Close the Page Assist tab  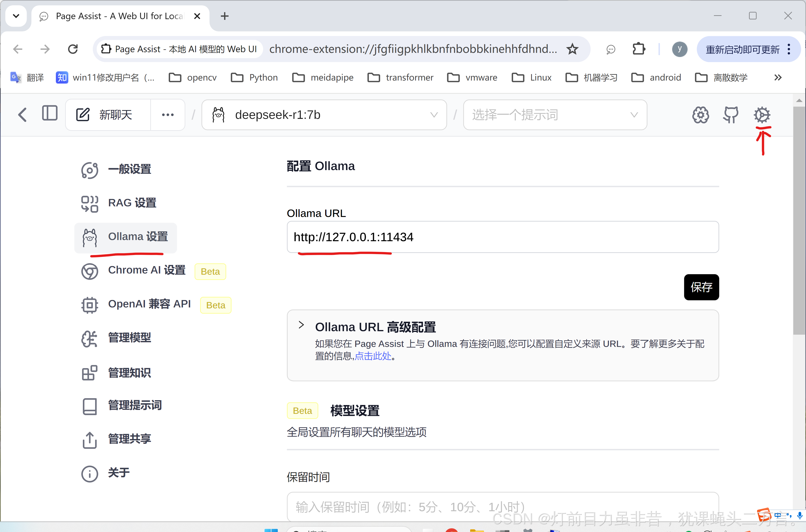(197, 16)
